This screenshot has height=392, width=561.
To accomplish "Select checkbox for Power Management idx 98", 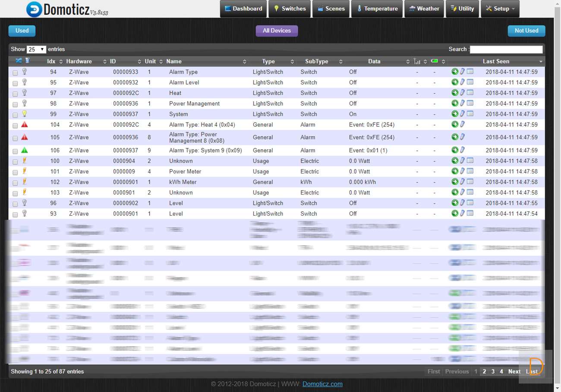I will [x=15, y=104].
